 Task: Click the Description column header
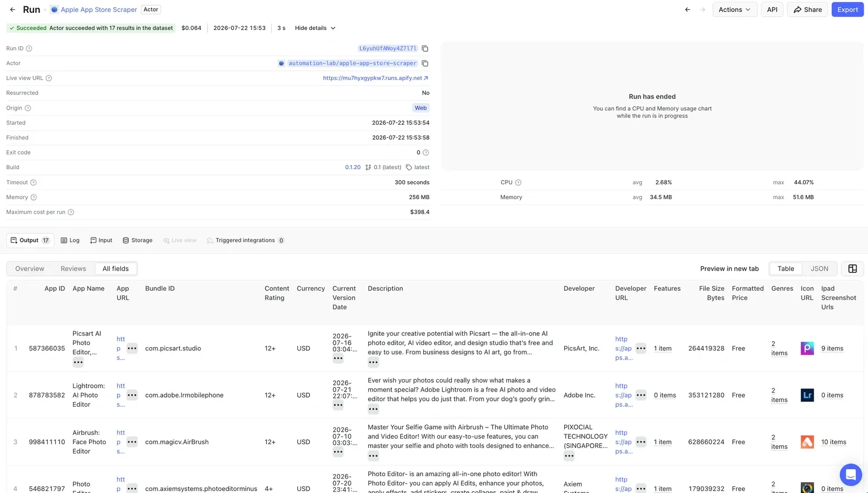tap(385, 289)
